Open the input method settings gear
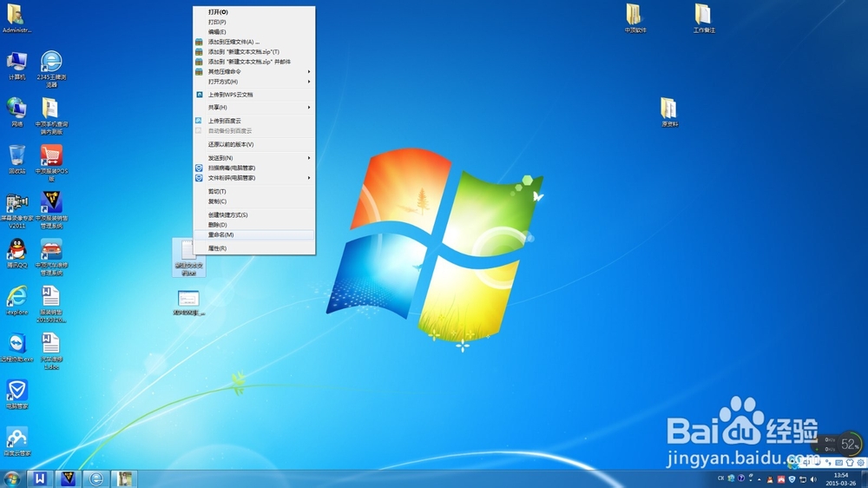This screenshot has height=488, width=868. coord(860,463)
